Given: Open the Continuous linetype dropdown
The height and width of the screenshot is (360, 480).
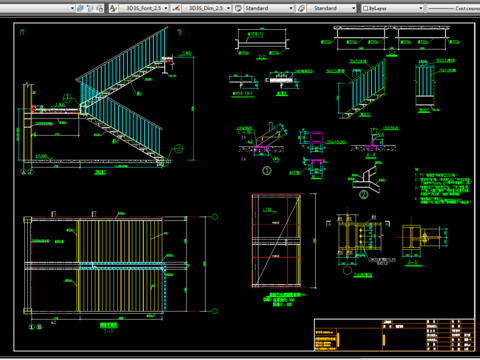Looking at the screenshot, I should tap(453, 8).
